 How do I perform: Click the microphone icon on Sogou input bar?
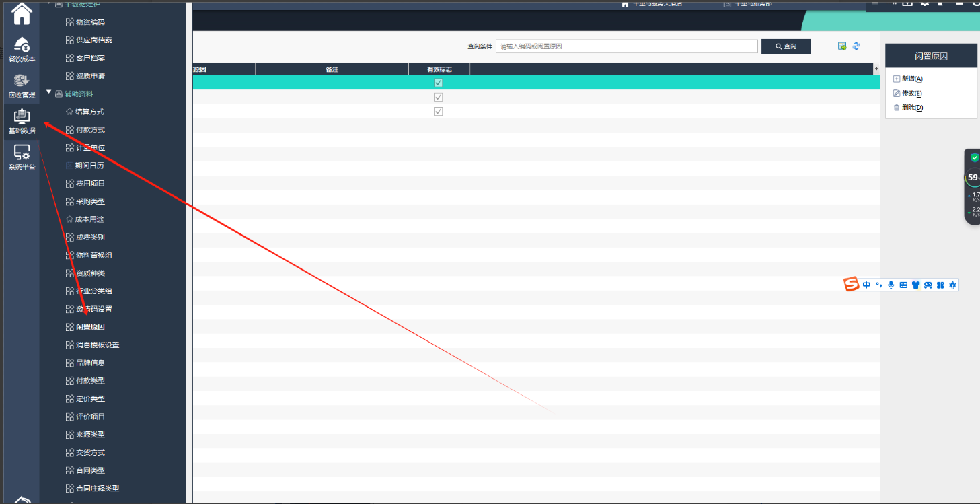[891, 285]
